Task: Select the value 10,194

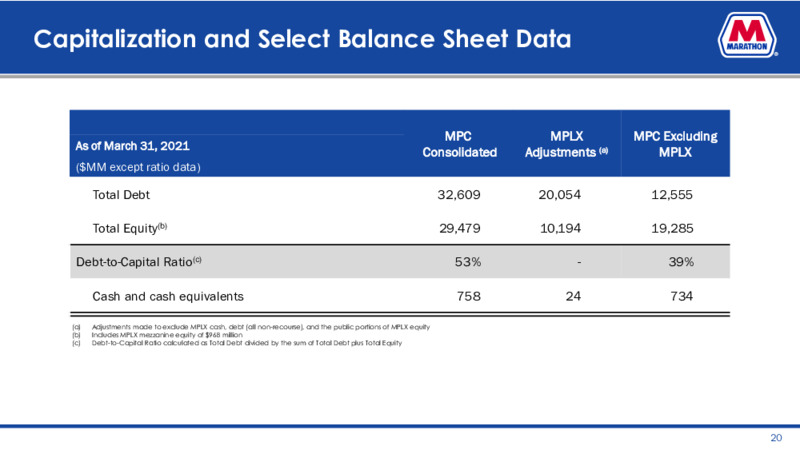Action: click(x=560, y=228)
